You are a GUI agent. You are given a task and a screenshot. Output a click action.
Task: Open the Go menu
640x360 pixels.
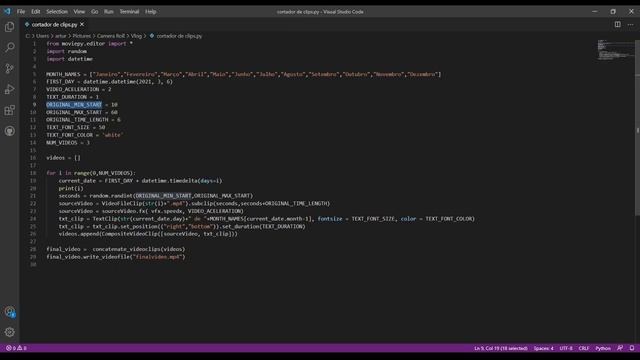click(95, 11)
